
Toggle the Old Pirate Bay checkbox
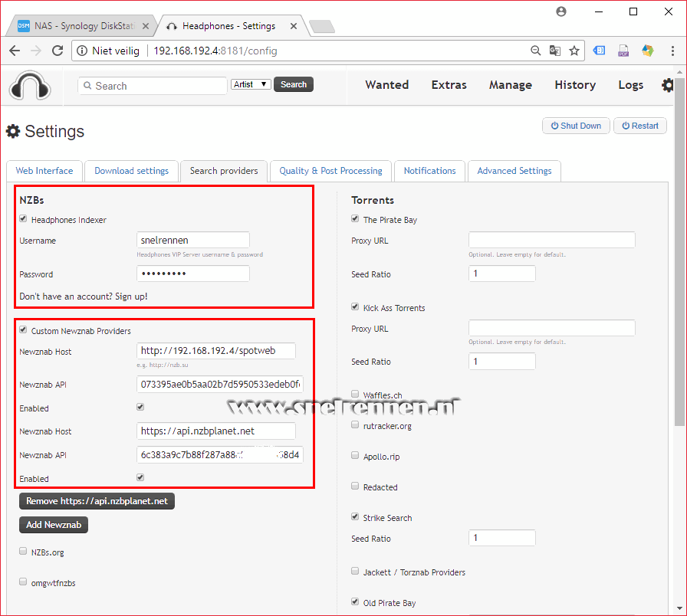pyautogui.click(x=355, y=601)
